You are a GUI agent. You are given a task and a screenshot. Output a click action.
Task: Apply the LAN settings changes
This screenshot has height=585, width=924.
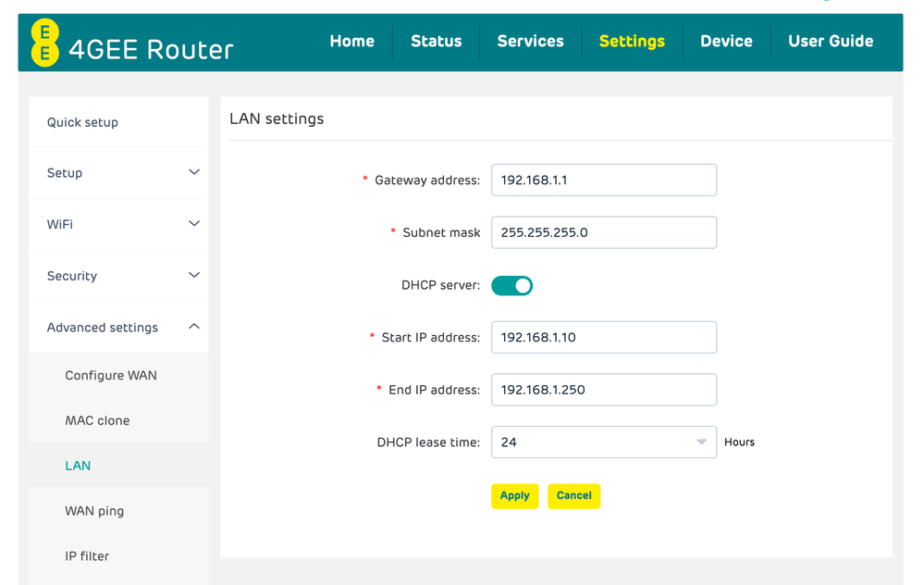(x=514, y=495)
